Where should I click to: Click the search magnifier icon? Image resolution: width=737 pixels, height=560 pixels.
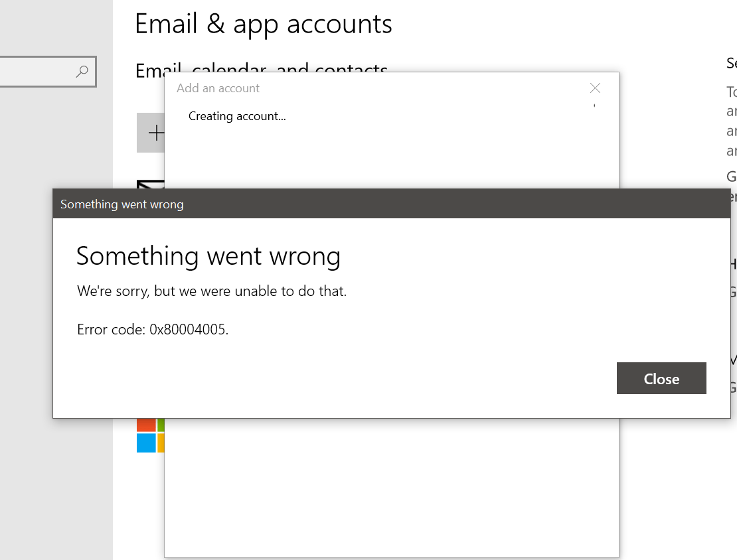point(81,71)
